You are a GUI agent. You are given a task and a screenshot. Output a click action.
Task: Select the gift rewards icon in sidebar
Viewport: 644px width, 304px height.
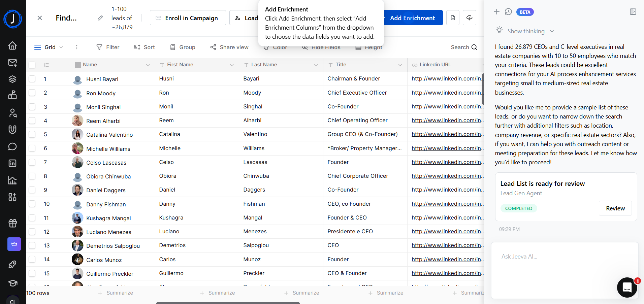12,223
